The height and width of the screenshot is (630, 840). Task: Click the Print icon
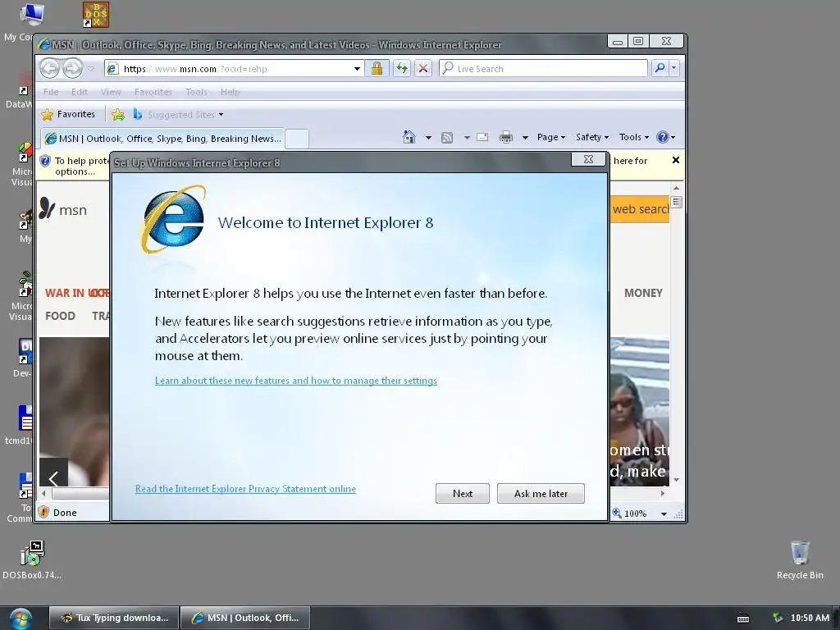click(x=505, y=138)
